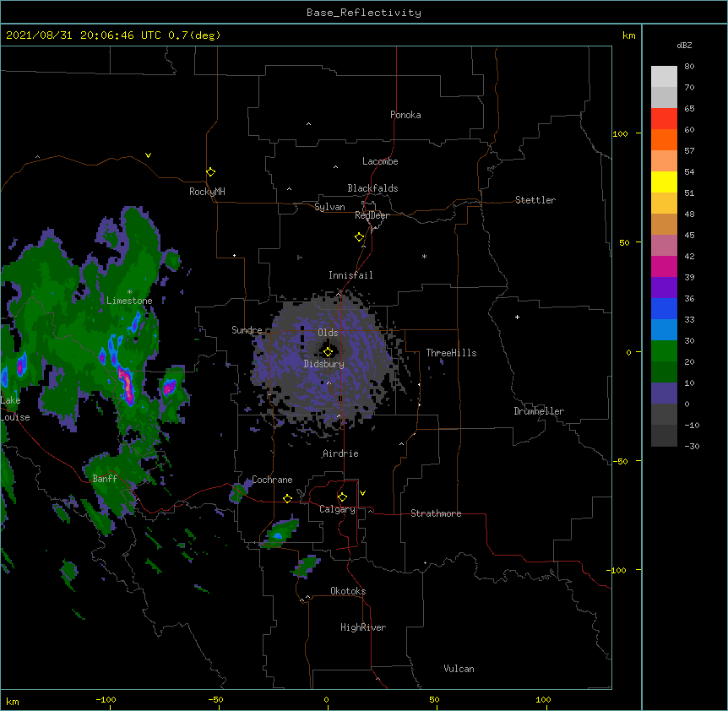Click the -30 value in the dBZ legend
The image size is (728, 711).
pos(692,446)
